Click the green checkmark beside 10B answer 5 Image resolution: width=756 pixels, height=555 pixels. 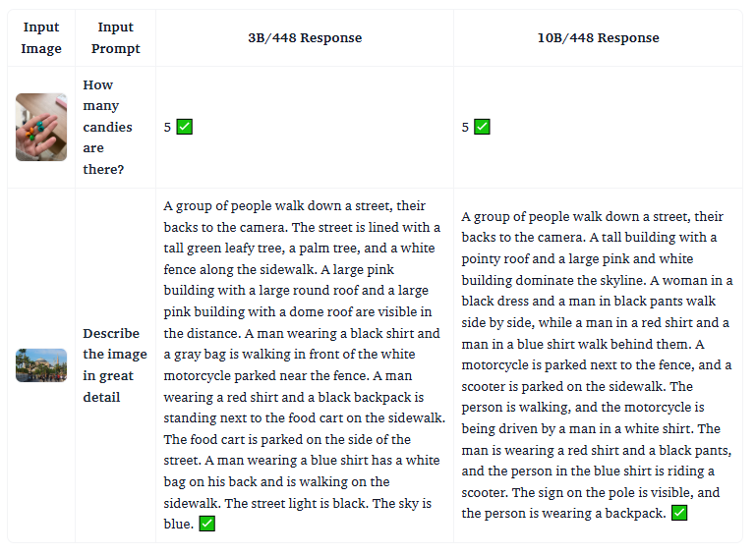pyautogui.click(x=482, y=127)
